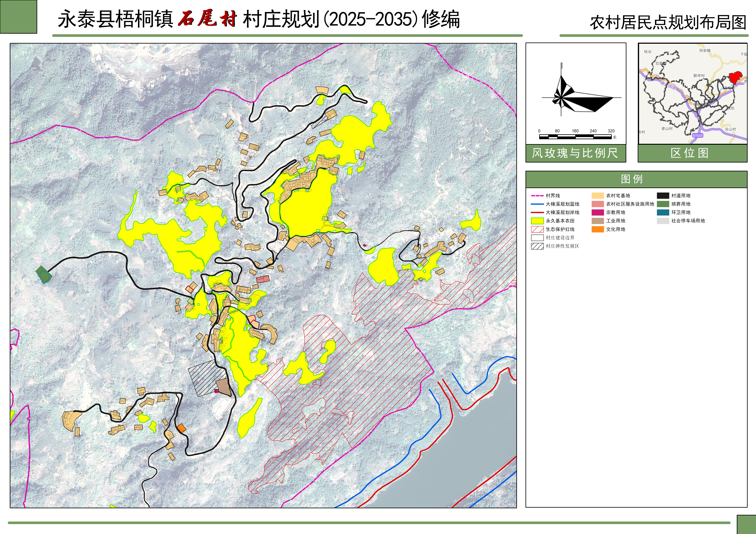This screenshot has height=534, width=756.
Task: Click the orange cultural land parcel on map
Action: click(181, 428)
